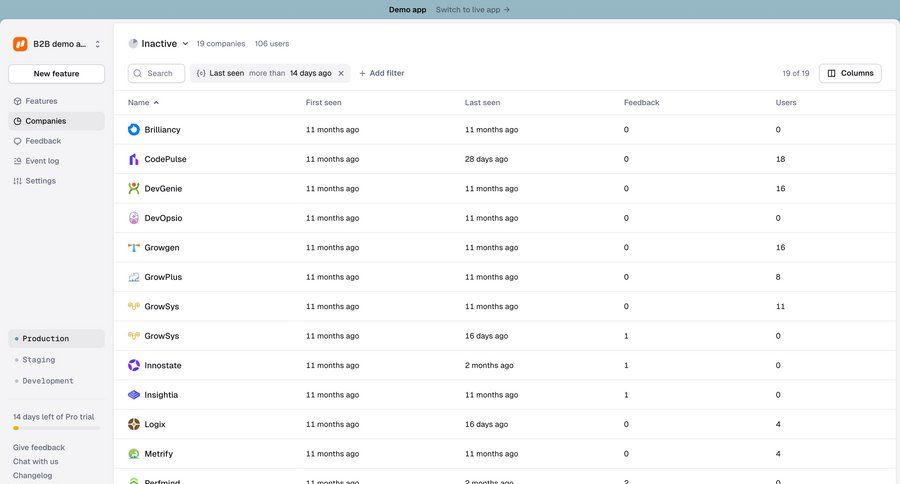Open the Changelog link
This screenshot has height=484, width=900.
(32, 475)
